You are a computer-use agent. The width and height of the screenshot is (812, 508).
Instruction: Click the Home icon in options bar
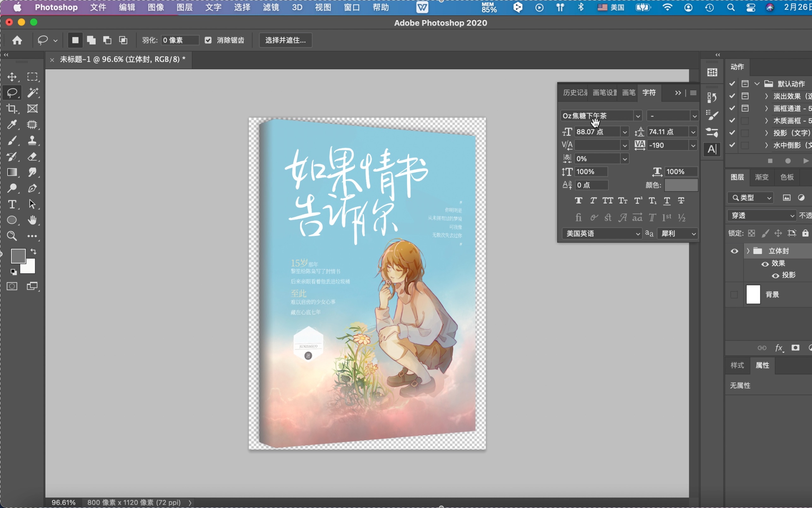pyautogui.click(x=17, y=40)
